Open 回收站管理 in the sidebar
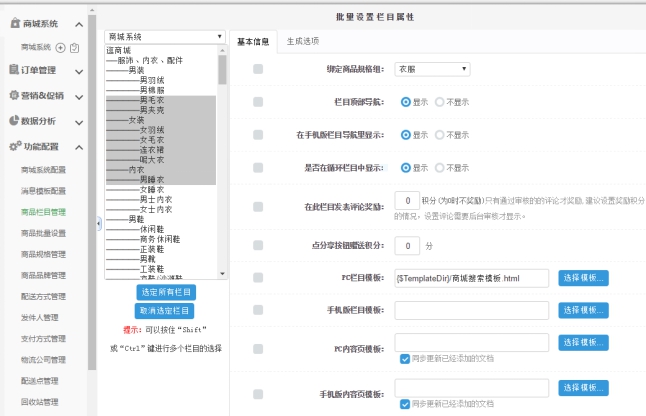The width and height of the screenshot is (646, 416). pos(40,402)
